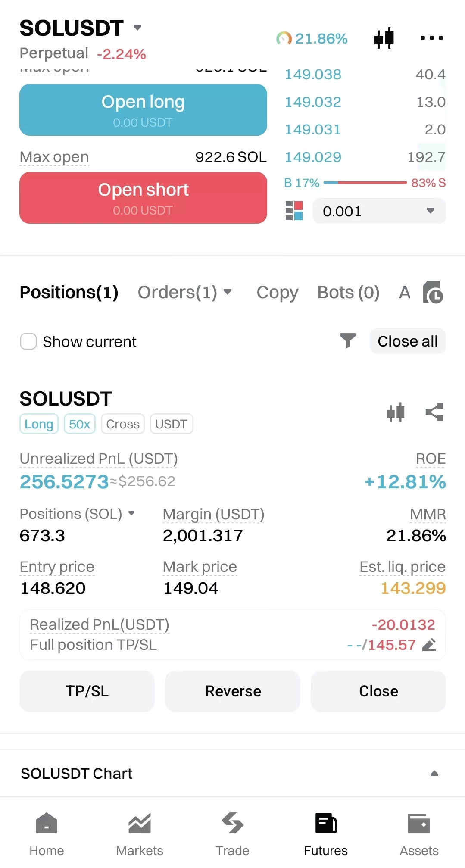The image size is (465, 868).
Task: Open candlestick chart icon in header
Action: pyautogui.click(x=384, y=38)
